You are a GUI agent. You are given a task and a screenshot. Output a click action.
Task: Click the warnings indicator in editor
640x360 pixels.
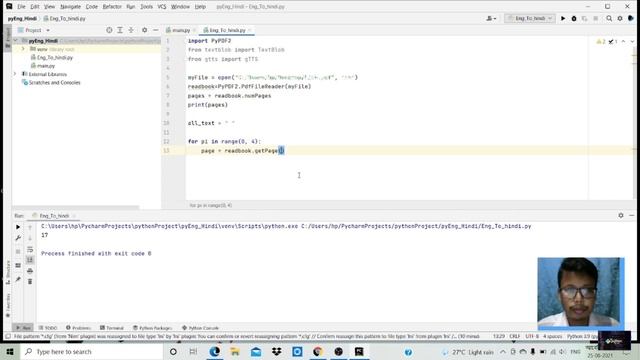pos(601,42)
